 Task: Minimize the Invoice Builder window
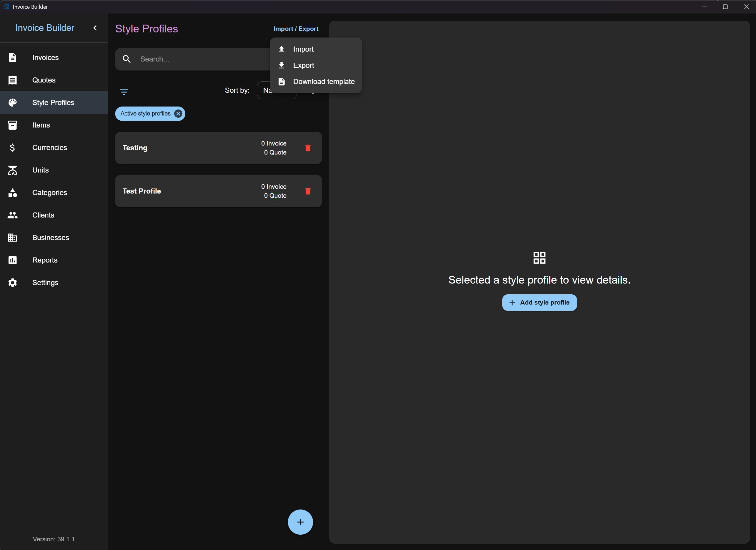704,7
